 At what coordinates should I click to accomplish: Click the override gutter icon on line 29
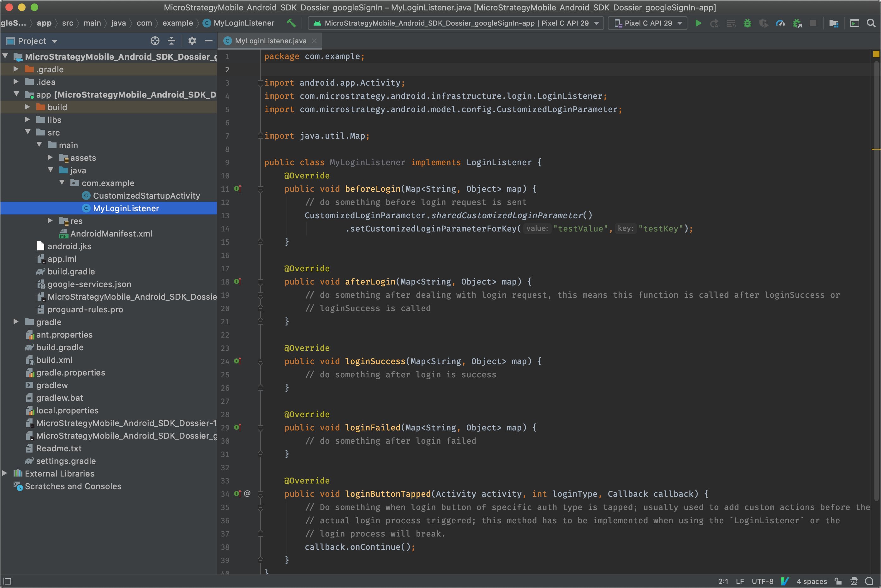(238, 428)
